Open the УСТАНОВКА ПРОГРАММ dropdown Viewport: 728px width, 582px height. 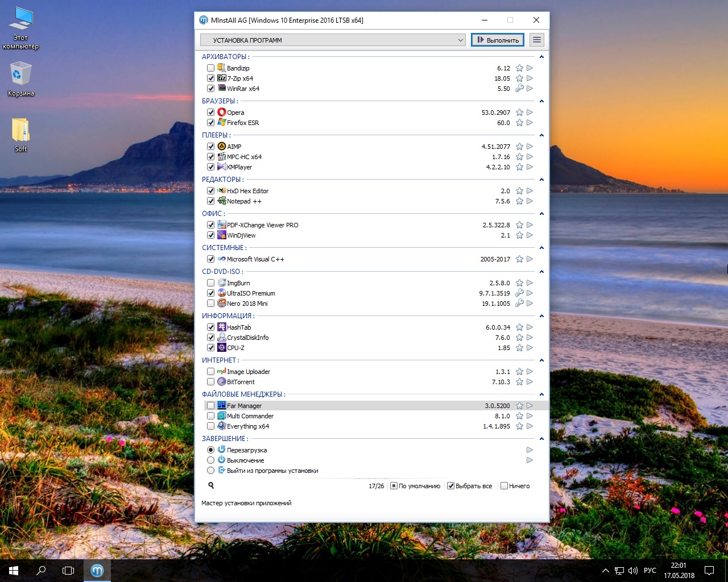point(333,40)
